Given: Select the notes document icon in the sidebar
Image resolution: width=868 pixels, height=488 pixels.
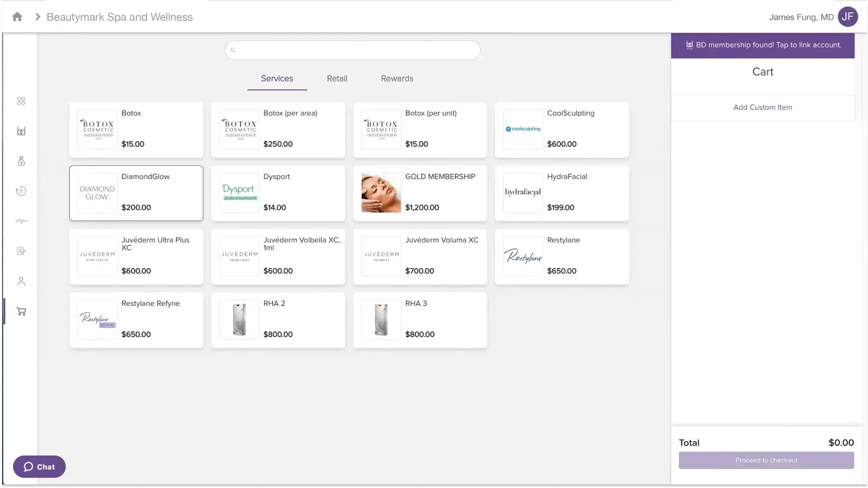Looking at the screenshot, I should point(21,251).
